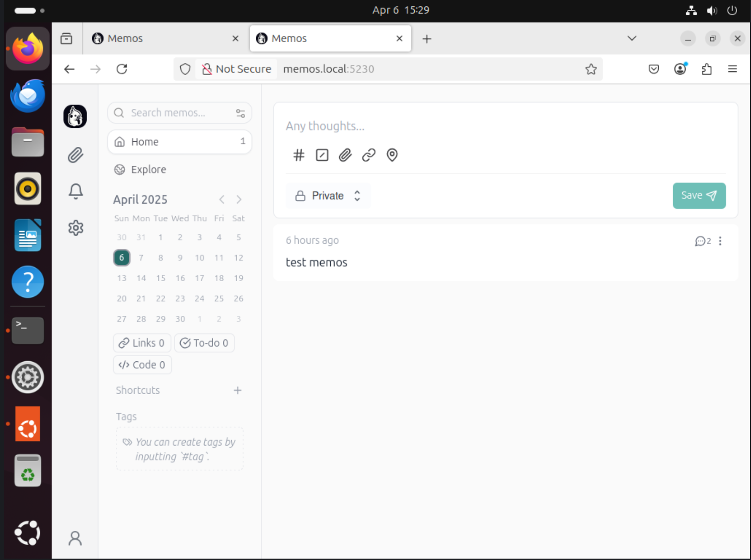Open the Memos avatar logo in sidebar
The height and width of the screenshot is (560, 751).
point(75,116)
